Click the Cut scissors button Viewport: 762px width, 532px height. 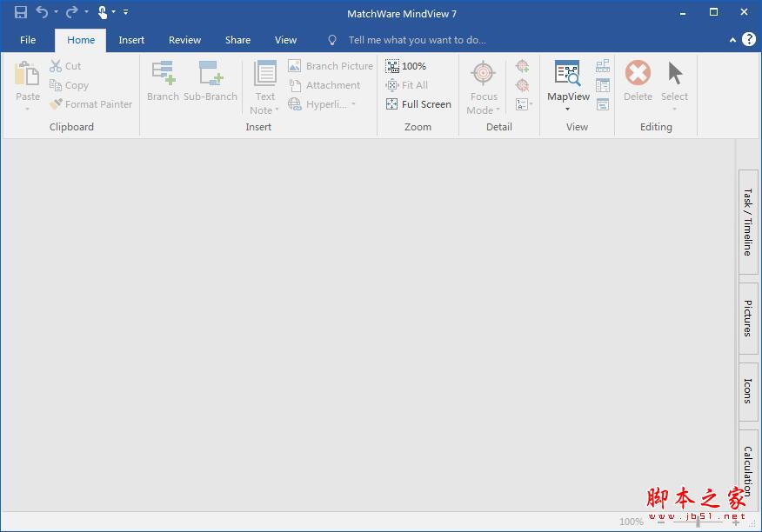coord(65,66)
